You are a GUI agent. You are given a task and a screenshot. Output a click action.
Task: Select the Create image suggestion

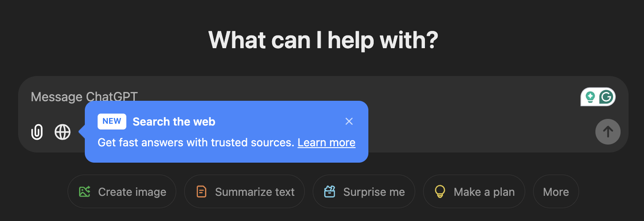coord(122,191)
